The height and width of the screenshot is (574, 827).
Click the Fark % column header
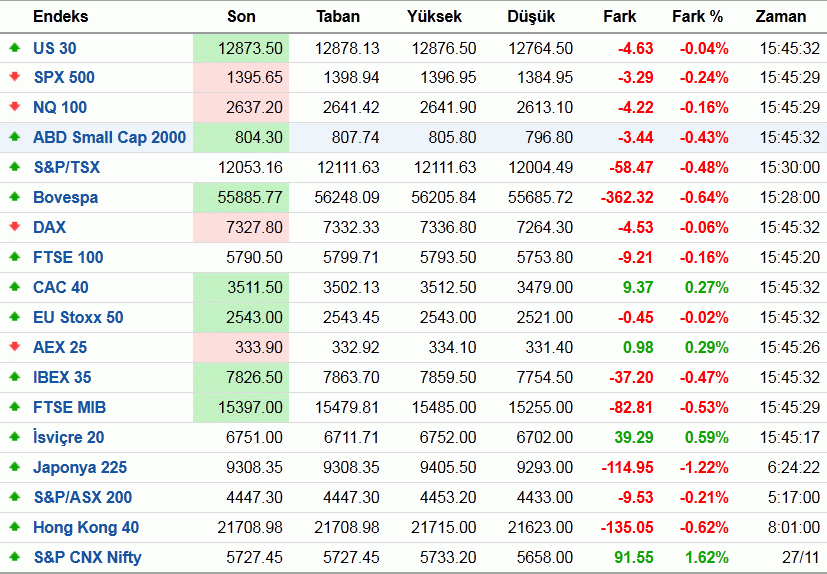(x=697, y=16)
